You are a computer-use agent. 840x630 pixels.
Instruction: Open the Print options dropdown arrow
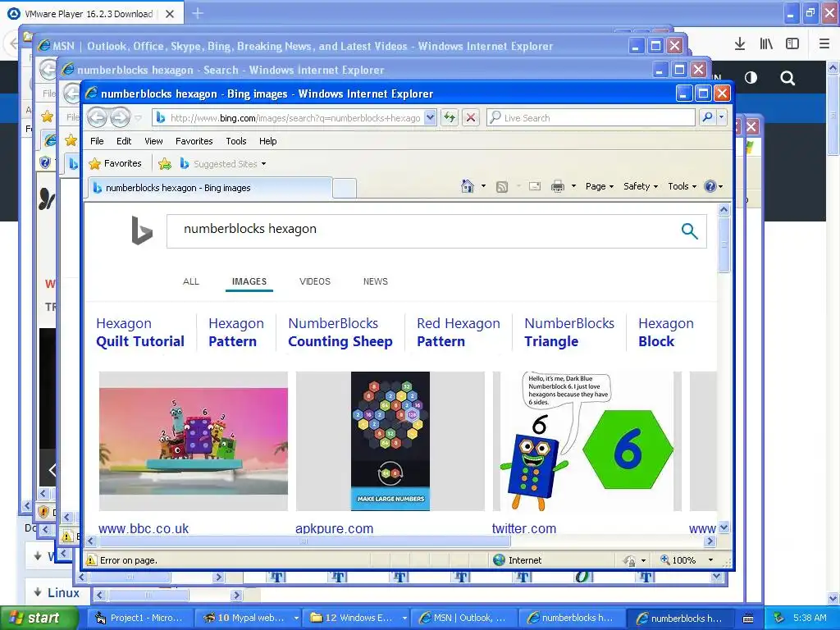click(573, 186)
